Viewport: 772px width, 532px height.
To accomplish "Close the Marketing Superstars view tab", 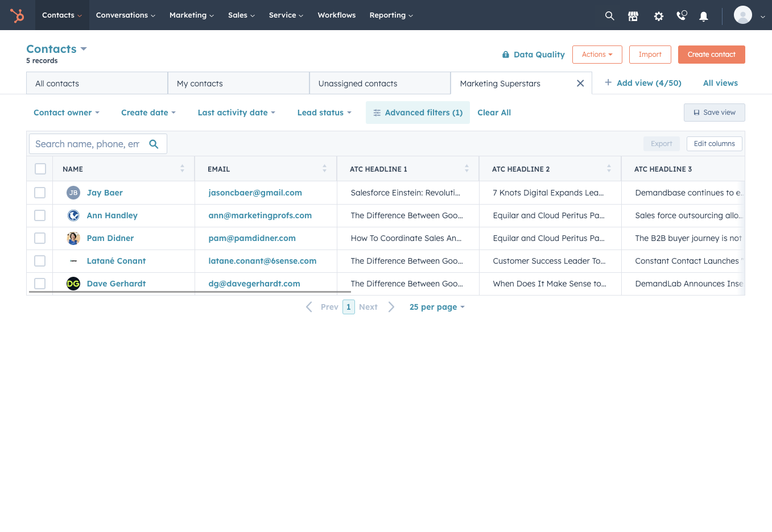I will click(x=580, y=83).
